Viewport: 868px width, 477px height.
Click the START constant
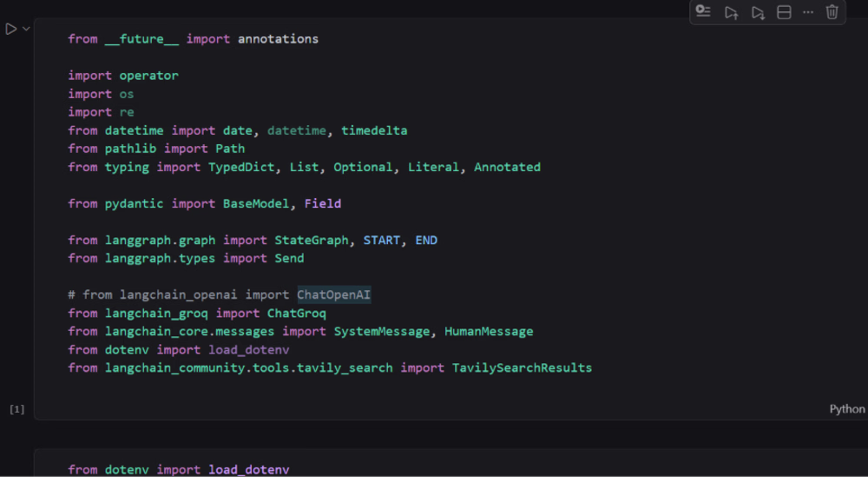click(381, 240)
